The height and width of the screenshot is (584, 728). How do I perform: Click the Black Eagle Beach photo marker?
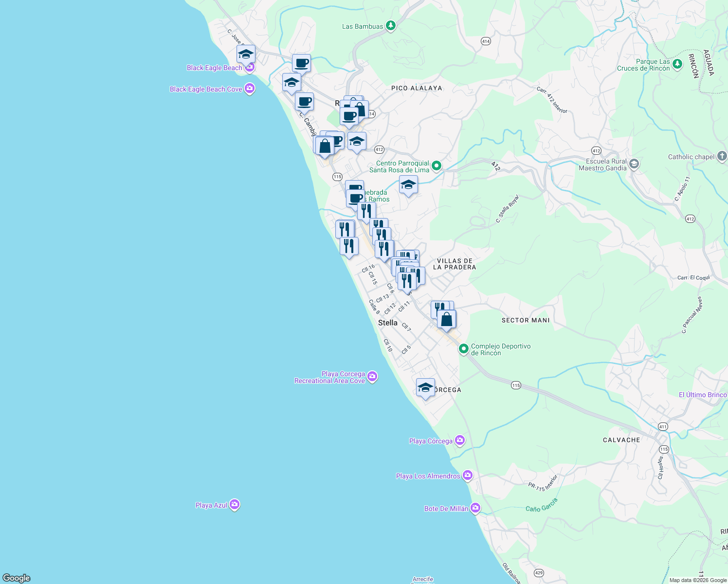[250, 67]
